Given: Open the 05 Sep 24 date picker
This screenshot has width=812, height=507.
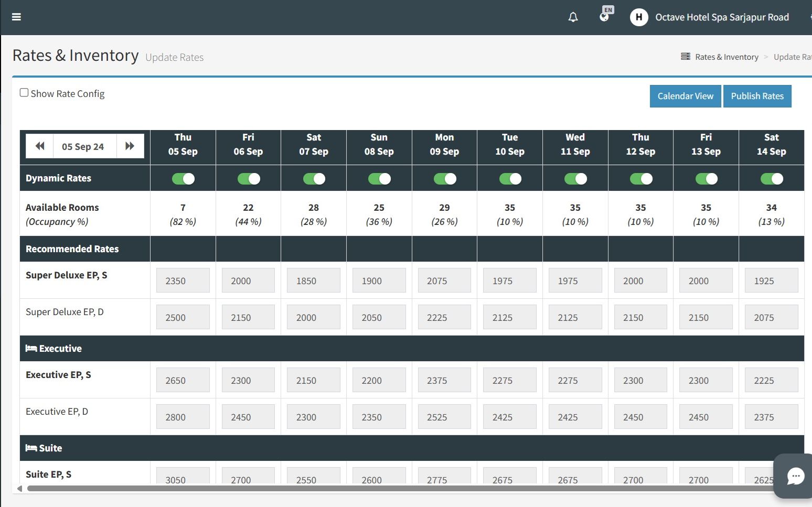Looking at the screenshot, I should coord(83,147).
